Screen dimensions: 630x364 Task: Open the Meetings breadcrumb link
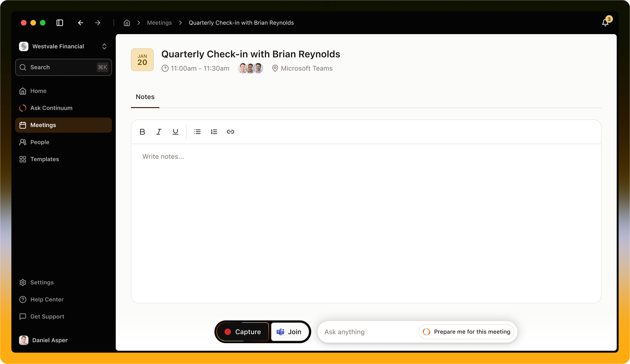[x=159, y=23]
